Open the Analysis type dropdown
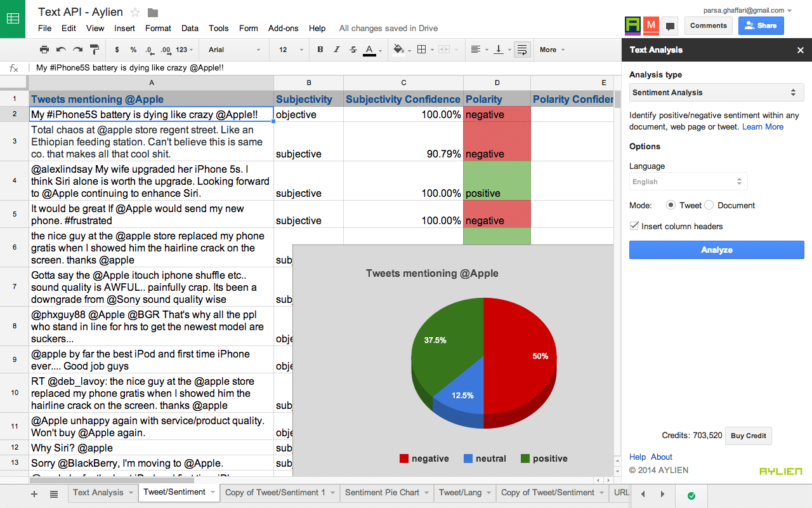 716,92
